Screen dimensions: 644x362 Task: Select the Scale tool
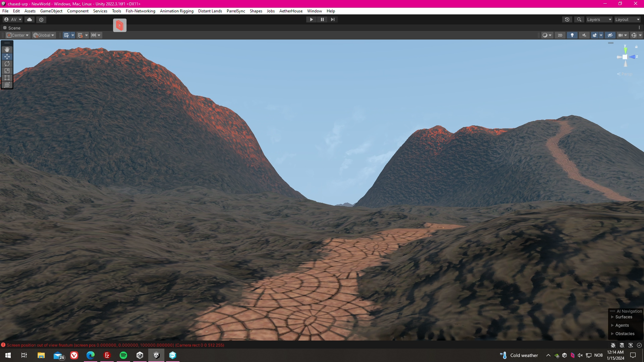(7, 71)
